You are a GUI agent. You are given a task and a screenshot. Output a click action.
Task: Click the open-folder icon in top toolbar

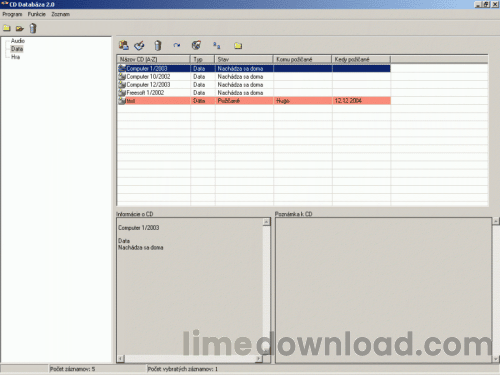pos(20,28)
